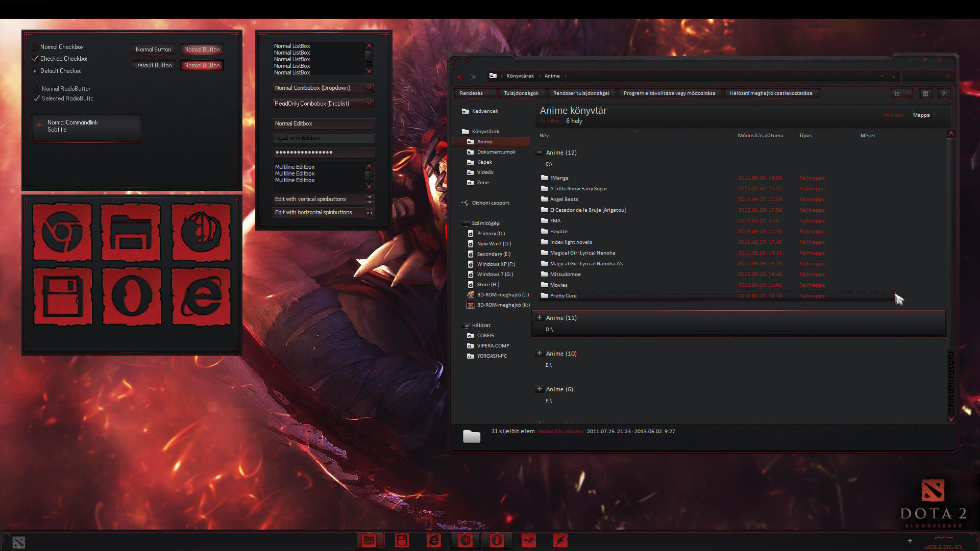Open Normal Combobox (Dropdown) arrow
This screenshot has height=551, width=980.
click(x=369, y=88)
